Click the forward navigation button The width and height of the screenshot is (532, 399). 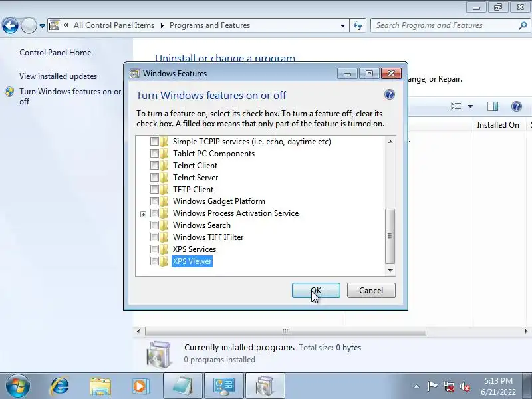29,25
